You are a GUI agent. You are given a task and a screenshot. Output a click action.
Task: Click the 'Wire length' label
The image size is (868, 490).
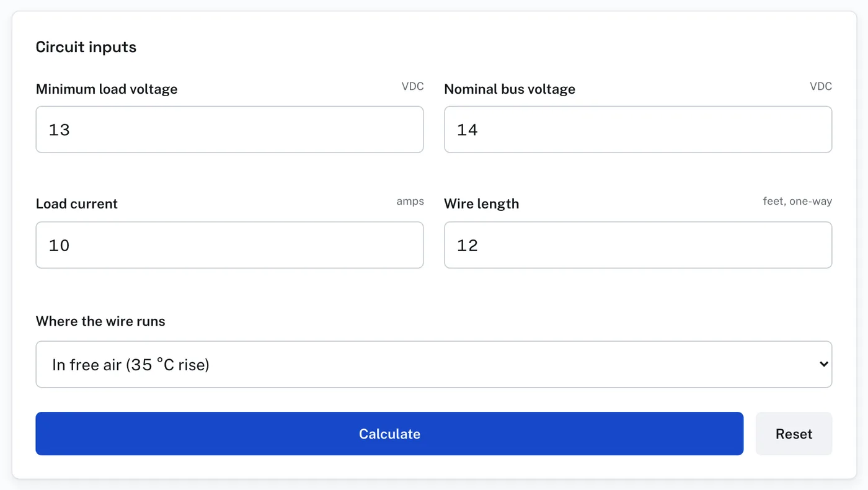click(x=482, y=203)
